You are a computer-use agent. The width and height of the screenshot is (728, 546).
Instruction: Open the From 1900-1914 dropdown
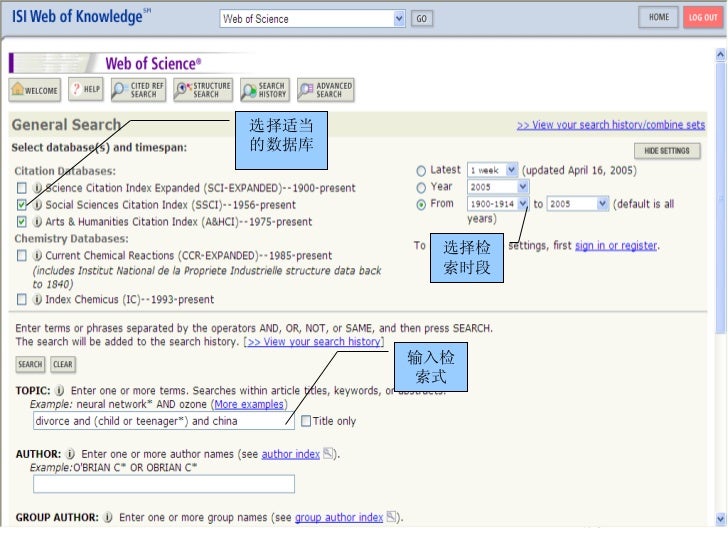pos(498,204)
